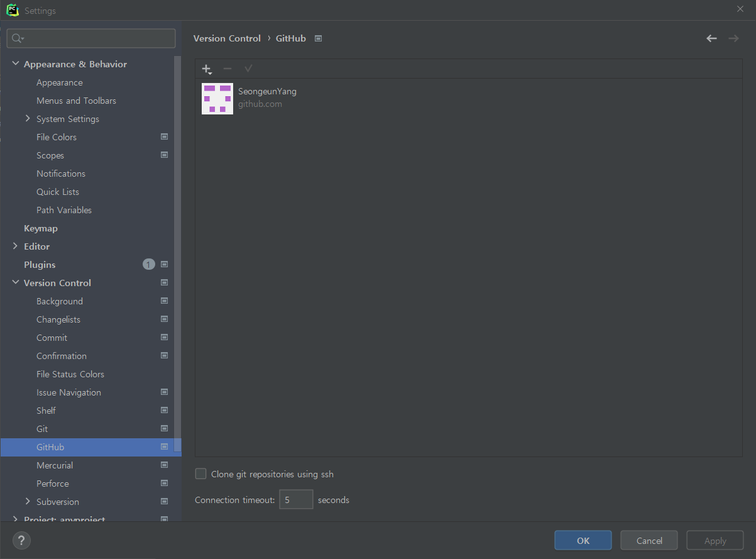Click the project icon beside Commit
This screenshot has height=559, width=756.
(164, 337)
